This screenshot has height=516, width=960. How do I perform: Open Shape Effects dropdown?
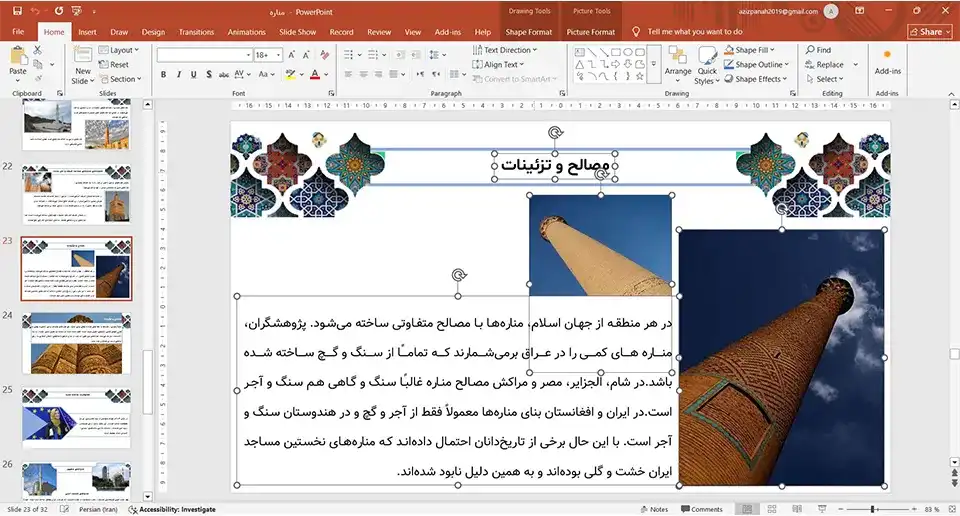(756, 79)
